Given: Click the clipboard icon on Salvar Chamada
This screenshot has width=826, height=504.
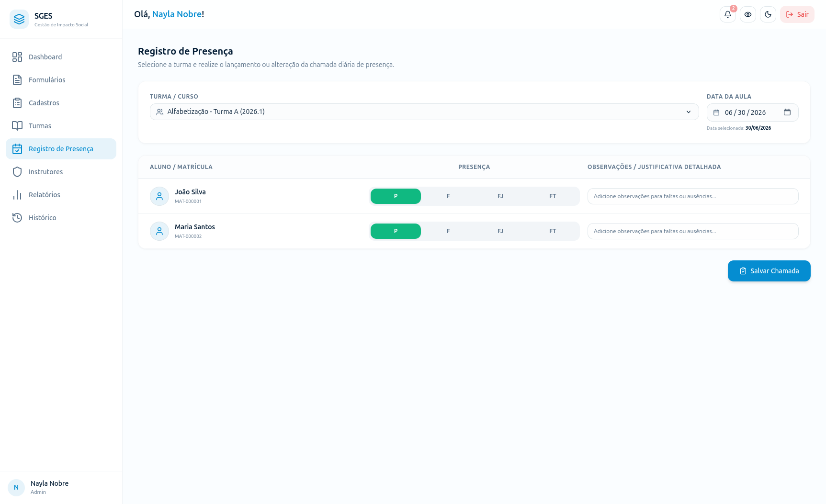Looking at the screenshot, I should pyautogui.click(x=743, y=271).
